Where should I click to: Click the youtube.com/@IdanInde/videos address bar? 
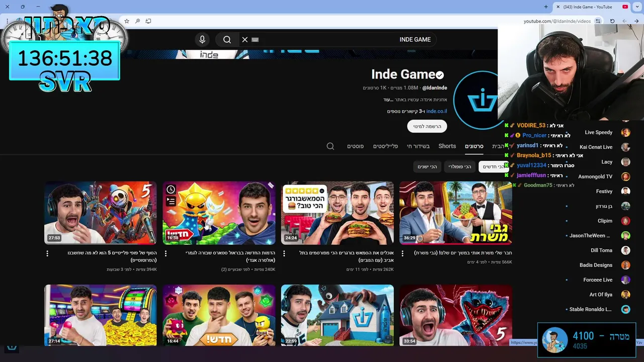click(557, 21)
